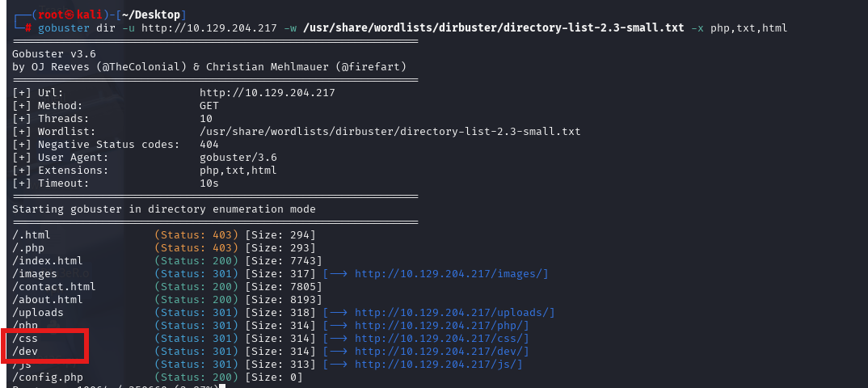Viewport: 868px width, 388px height.
Task: Click the /dev entry inside the red box
Action: pyautogui.click(x=25, y=352)
